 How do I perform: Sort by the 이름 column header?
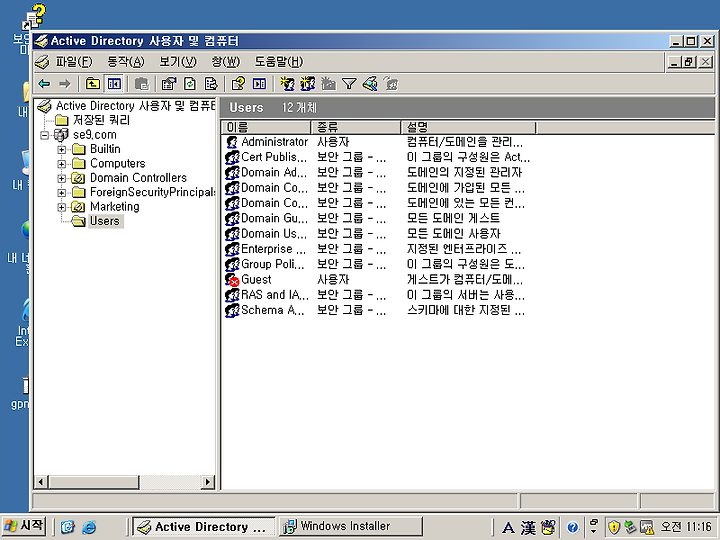(266, 127)
